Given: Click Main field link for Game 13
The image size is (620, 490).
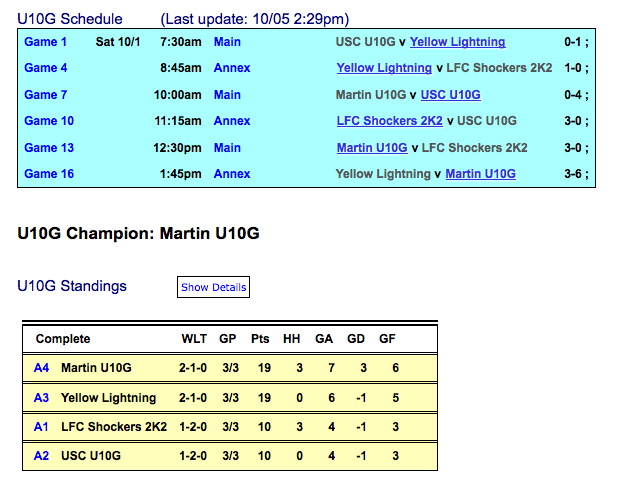Looking at the screenshot, I should (x=227, y=148).
